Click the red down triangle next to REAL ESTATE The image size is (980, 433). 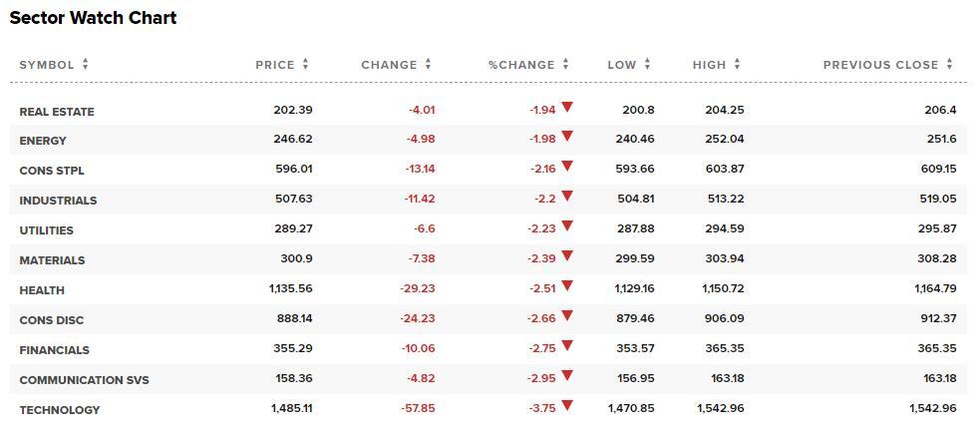pyautogui.click(x=567, y=107)
